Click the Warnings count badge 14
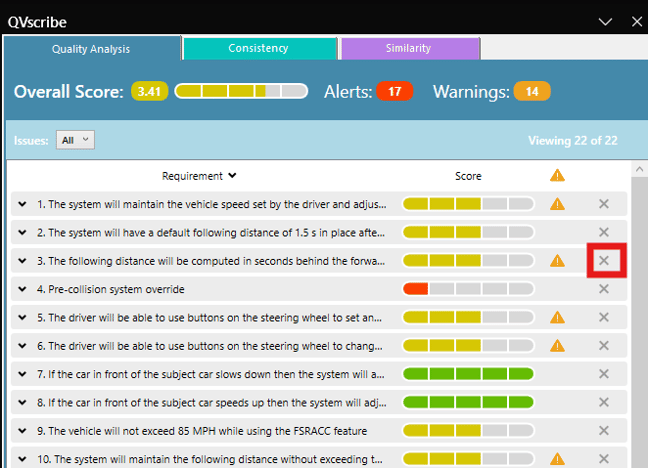Viewport: 648px width, 468px height. (x=532, y=91)
